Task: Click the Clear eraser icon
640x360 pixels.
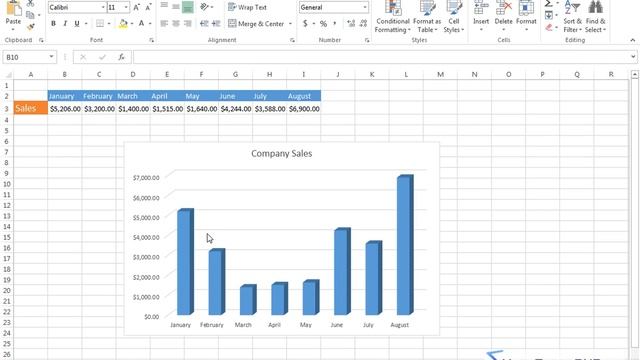Action: click(549, 27)
